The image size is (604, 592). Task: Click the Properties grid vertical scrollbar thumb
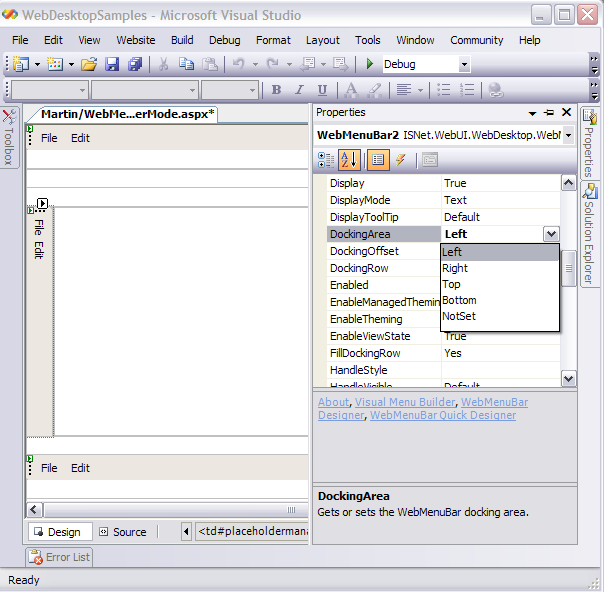(x=568, y=268)
